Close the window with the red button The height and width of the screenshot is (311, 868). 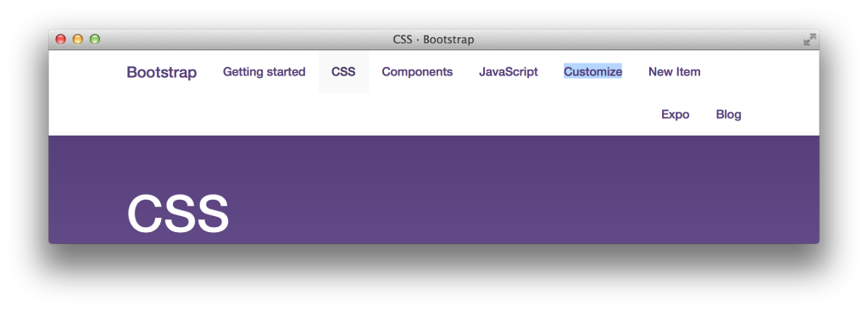click(x=61, y=39)
